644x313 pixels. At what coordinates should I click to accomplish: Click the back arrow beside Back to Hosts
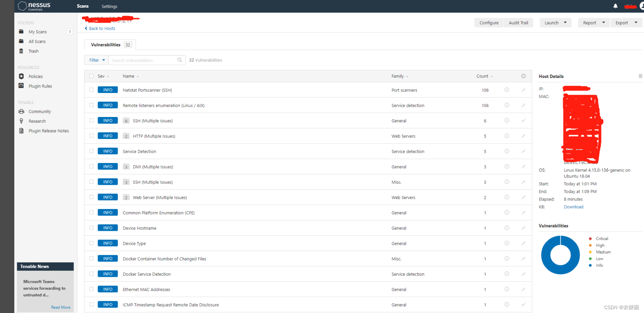86,29
